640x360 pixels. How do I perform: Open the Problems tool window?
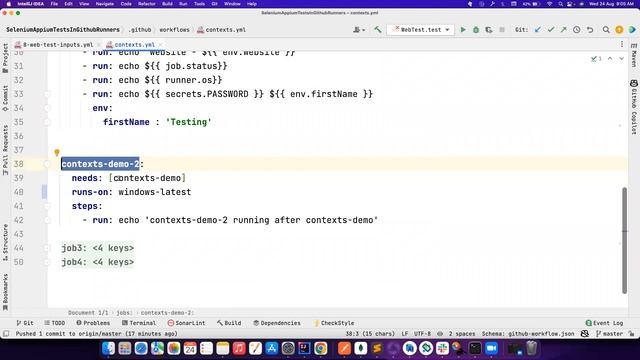pyautogui.click(x=93, y=323)
